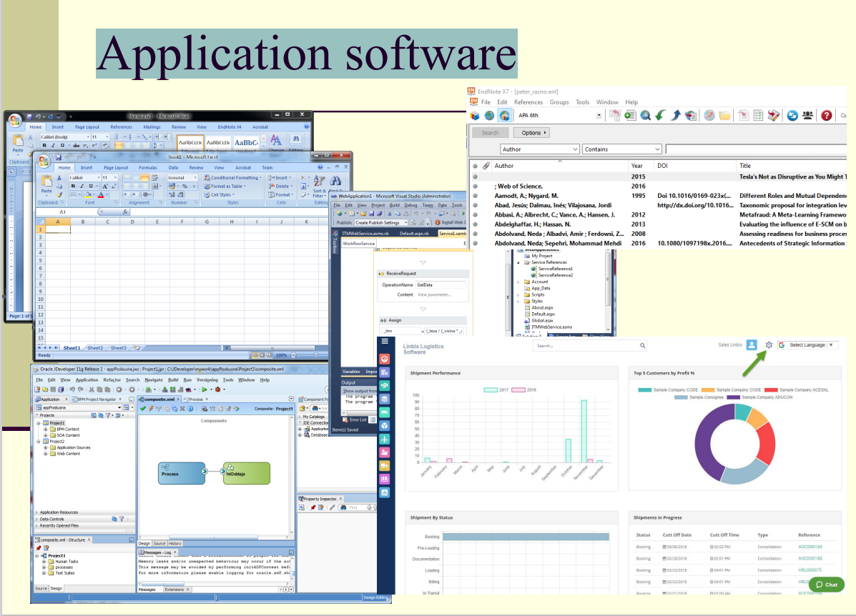Open References menu in EndNote

(x=528, y=102)
